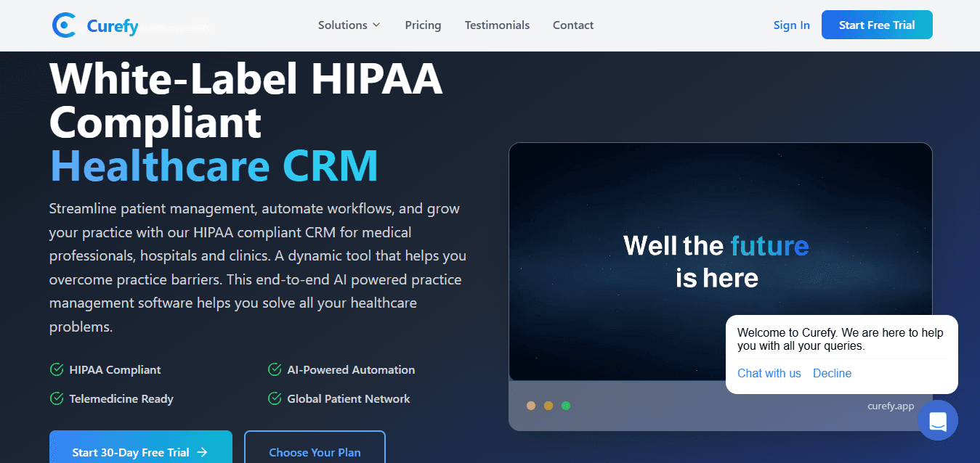Click the Sign In link
980x463 pixels.
(791, 25)
